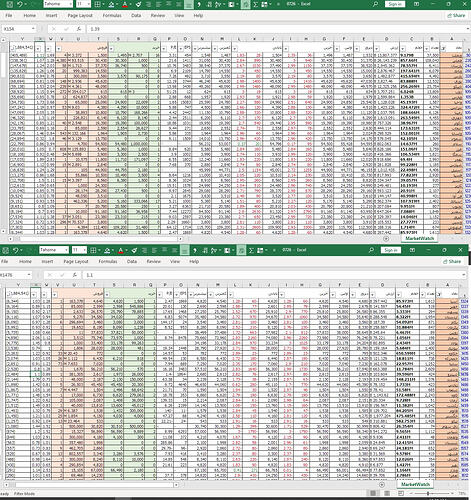This screenshot has height=500, width=471.
Task: Click Undo in top Excel window
Action: tap(20, 4)
